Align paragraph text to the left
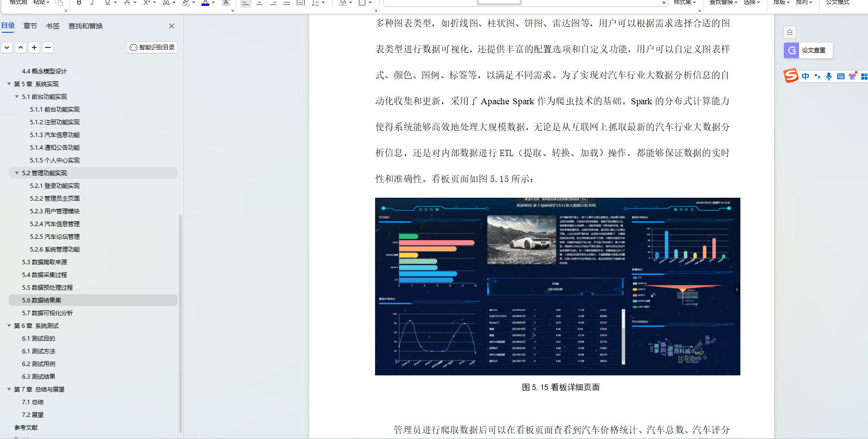This screenshot has height=439, width=868. click(246, 2)
